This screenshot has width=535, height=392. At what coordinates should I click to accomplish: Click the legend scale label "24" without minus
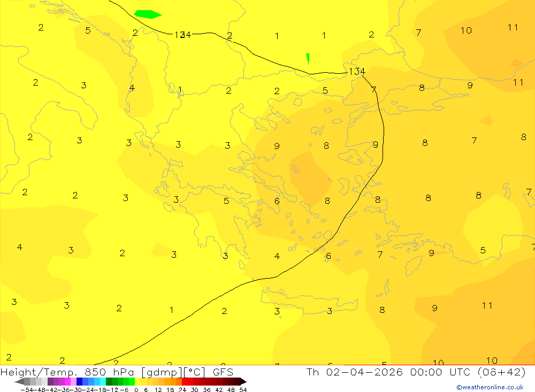pos(182,390)
